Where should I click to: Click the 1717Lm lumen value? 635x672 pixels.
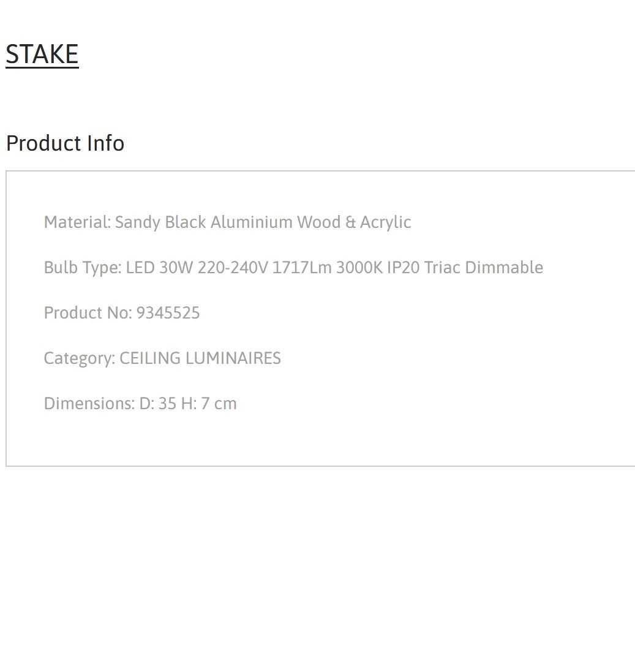pyautogui.click(x=302, y=268)
